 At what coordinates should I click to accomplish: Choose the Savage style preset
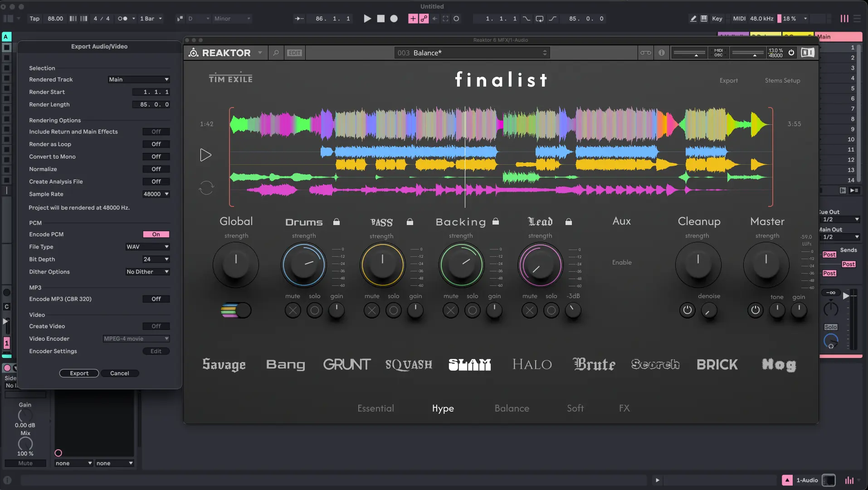coord(224,364)
